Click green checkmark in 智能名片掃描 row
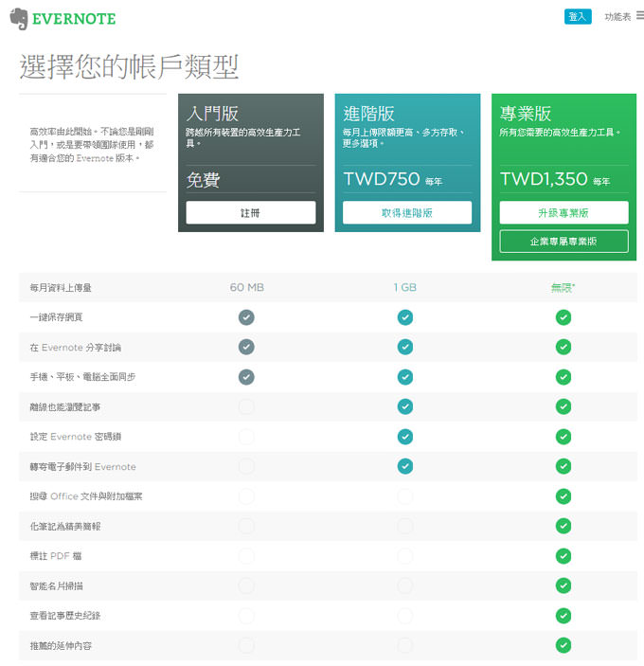The image size is (644, 666). 563,585
